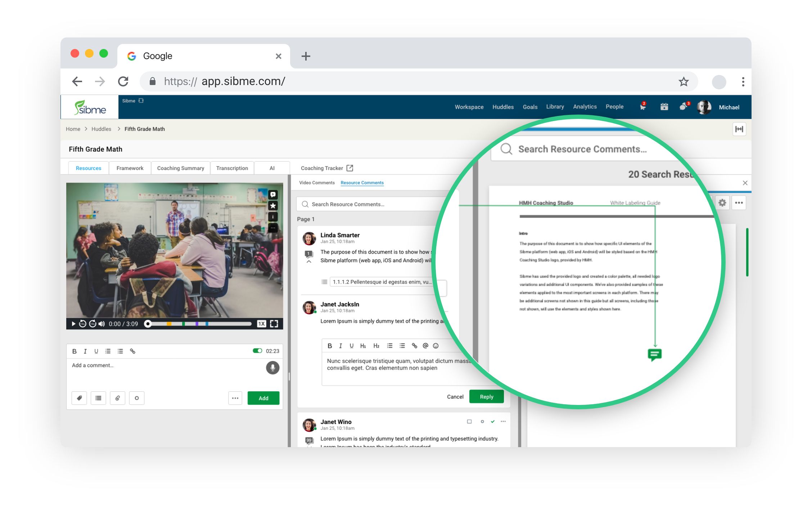Mention someone with @ in reply editor
This screenshot has height=508, width=812.
[x=425, y=346]
